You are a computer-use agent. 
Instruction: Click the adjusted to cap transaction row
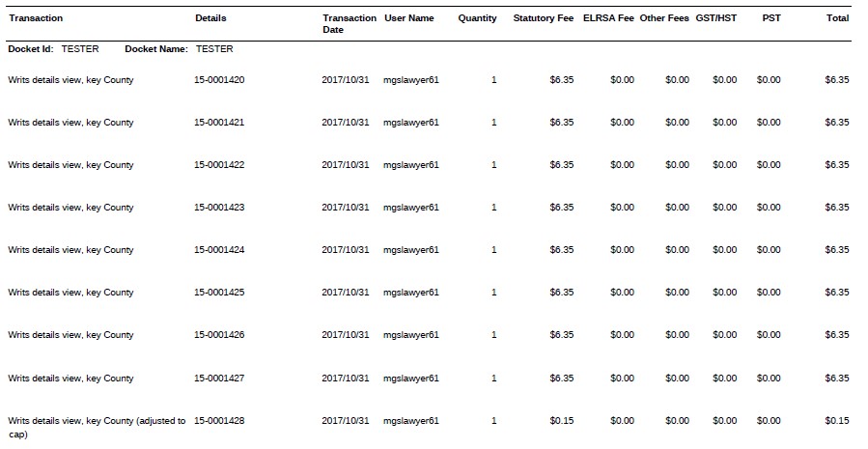pos(429,427)
